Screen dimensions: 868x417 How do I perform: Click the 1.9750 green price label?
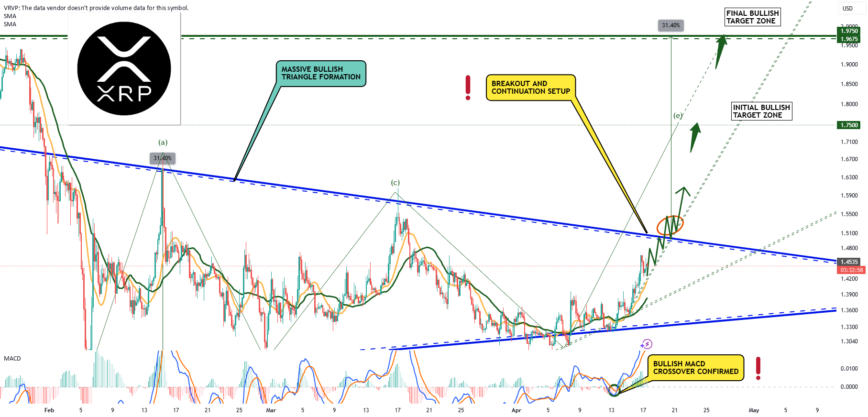pos(849,31)
